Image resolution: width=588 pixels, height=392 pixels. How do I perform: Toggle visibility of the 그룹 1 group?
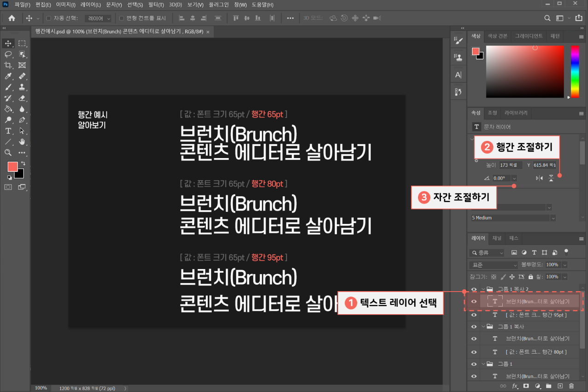coord(474,364)
